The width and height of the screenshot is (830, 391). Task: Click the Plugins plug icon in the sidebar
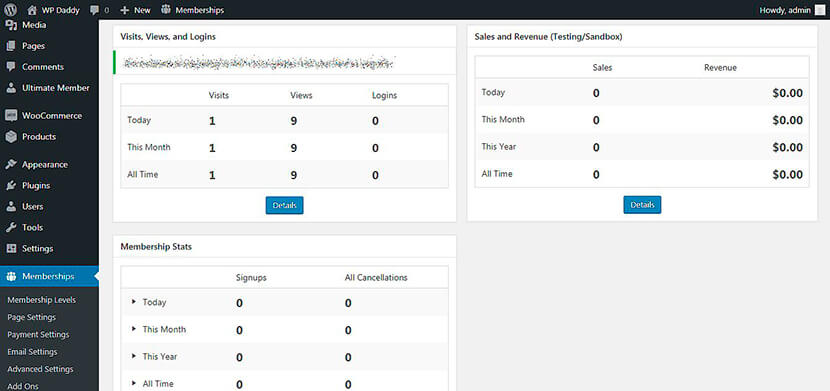click(11, 186)
